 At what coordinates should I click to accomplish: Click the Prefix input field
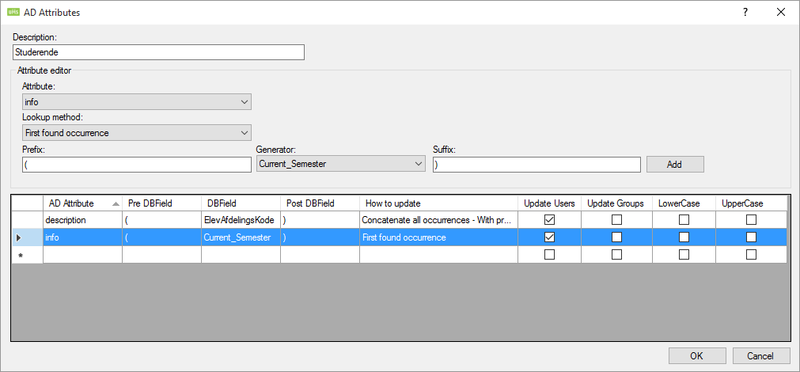[x=137, y=164]
